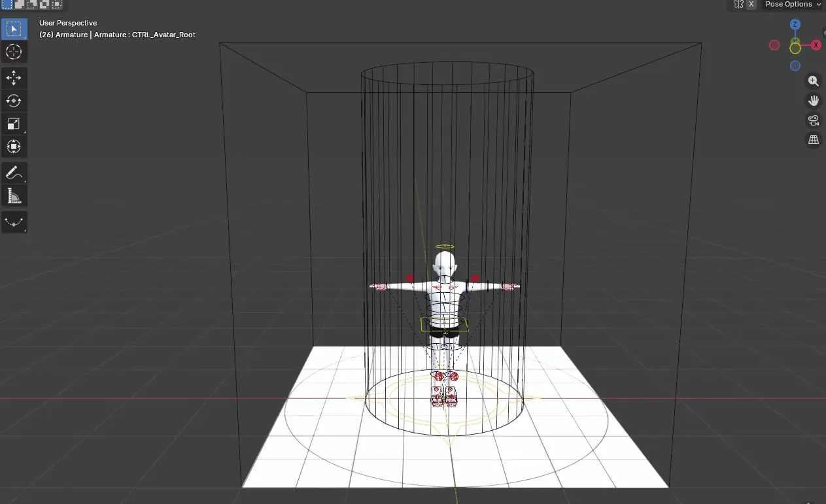Click the "CTRL_Avatar_Root" armature label text
This screenshot has height=504, width=826.
[163, 35]
